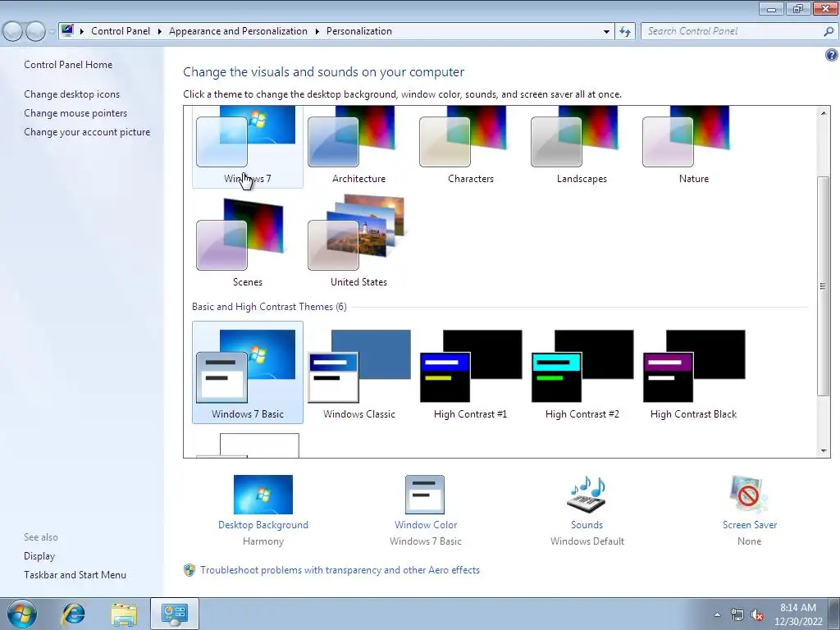The width and height of the screenshot is (840, 630).
Task: Click Appearance and Personalization breadcrumb
Action: 239,31
